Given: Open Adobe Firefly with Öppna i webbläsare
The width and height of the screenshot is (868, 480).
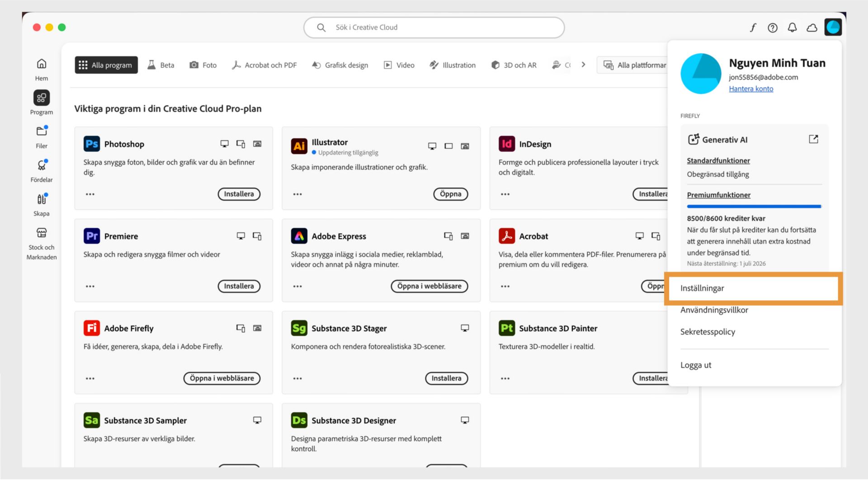Looking at the screenshot, I should [222, 378].
